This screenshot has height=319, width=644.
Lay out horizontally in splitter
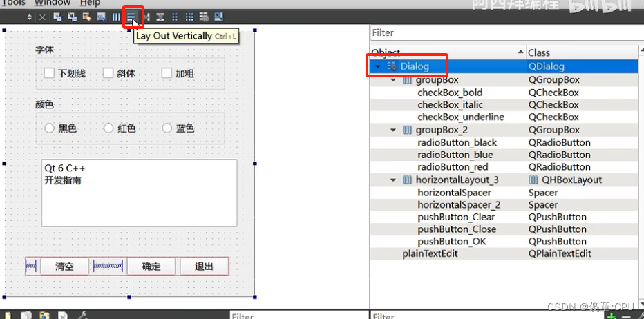pos(146,17)
